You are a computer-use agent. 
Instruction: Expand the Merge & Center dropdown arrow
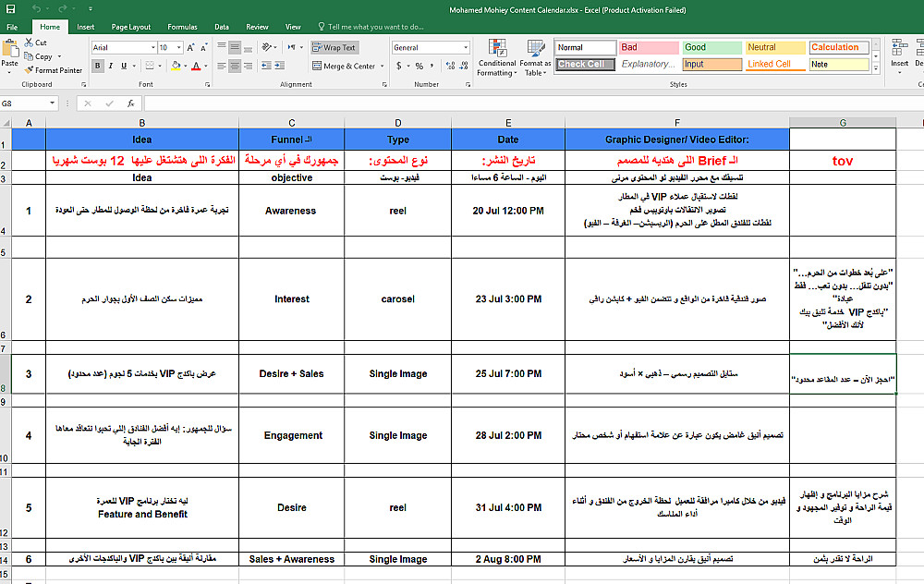tap(383, 66)
